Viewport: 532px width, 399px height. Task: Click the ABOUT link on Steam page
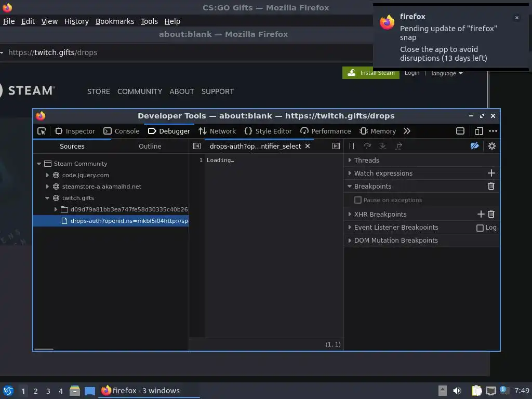point(182,91)
